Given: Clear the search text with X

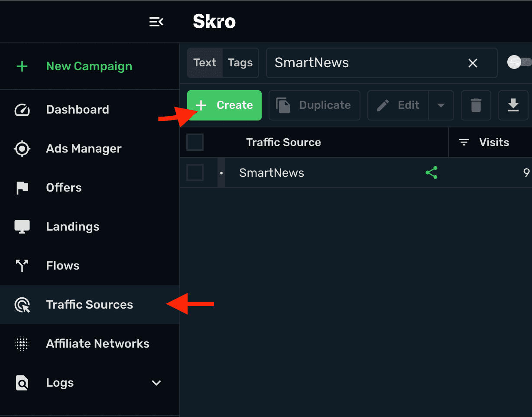Looking at the screenshot, I should (x=473, y=63).
